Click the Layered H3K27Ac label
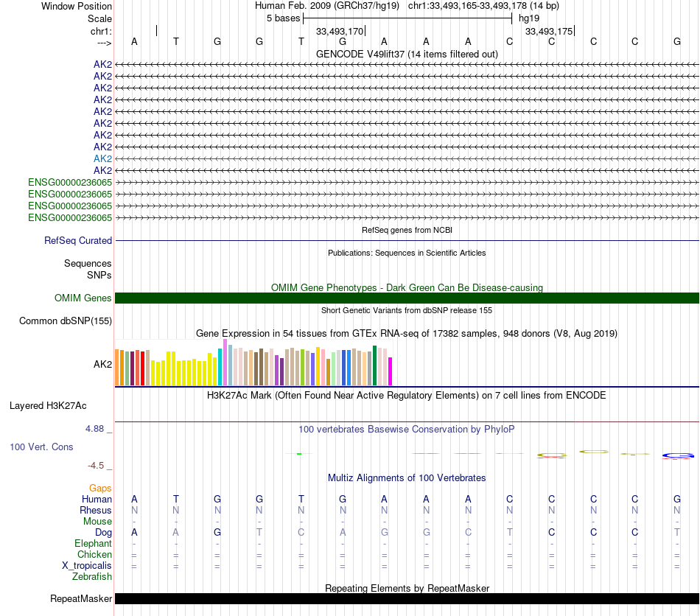The height and width of the screenshot is (616, 700). click(x=48, y=406)
